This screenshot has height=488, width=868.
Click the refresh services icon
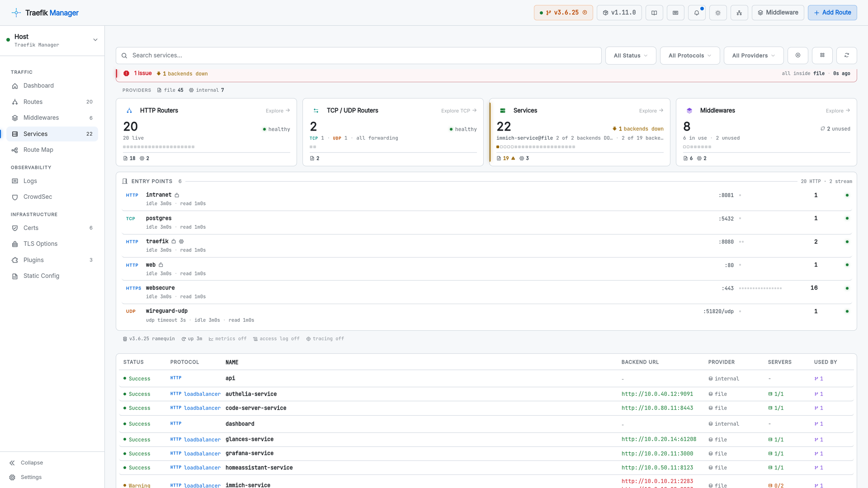click(x=847, y=56)
